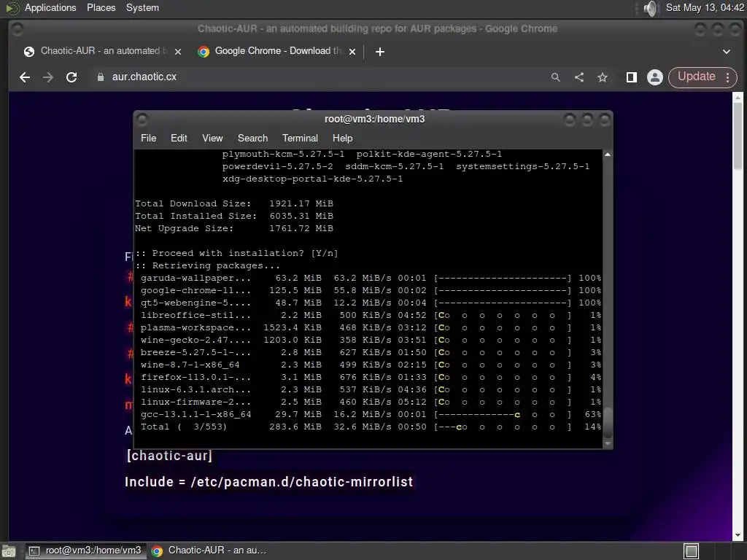Click the Update button in Chrome
Viewport: 747px width, 560px height.
[697, 77]
